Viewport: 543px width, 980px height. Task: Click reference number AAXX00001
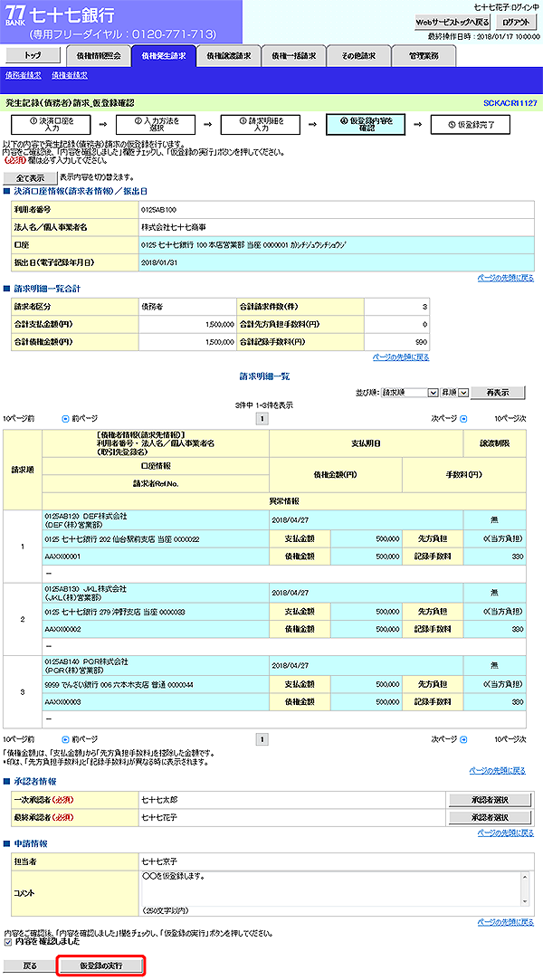[x=62, y=556]
